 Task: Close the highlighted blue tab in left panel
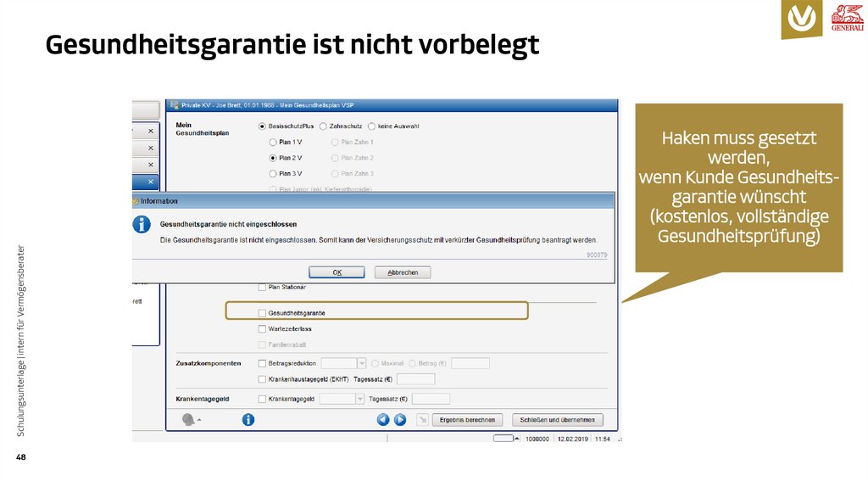coord(151,182)
